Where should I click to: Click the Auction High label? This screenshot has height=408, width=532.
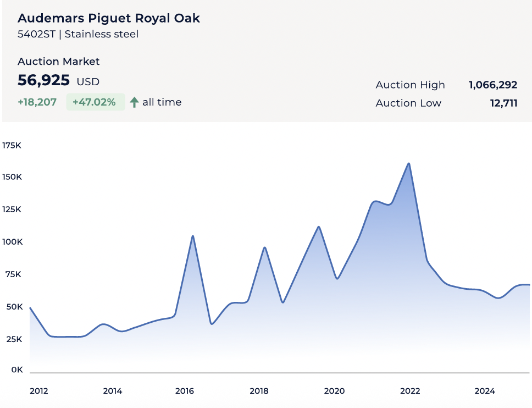coord(410,85)
